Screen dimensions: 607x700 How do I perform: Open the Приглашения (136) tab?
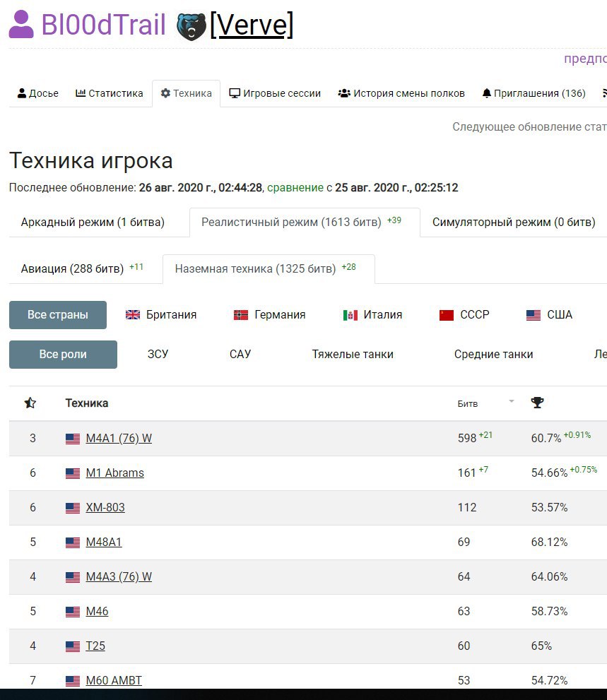(534, 93)
